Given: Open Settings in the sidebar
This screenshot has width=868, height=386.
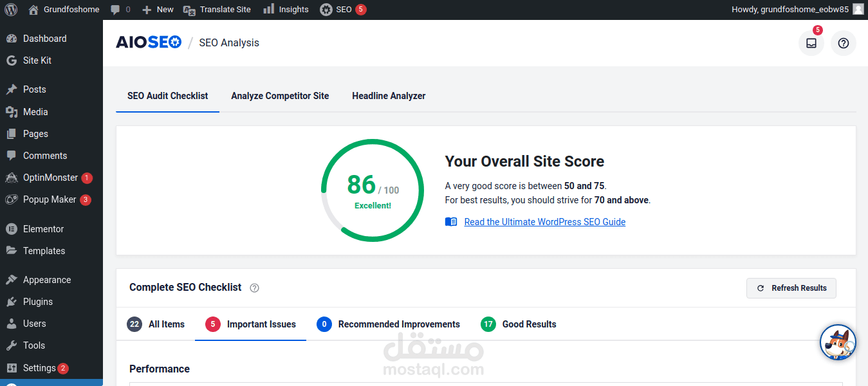Looking at the screenshot, I should [51, 368].
